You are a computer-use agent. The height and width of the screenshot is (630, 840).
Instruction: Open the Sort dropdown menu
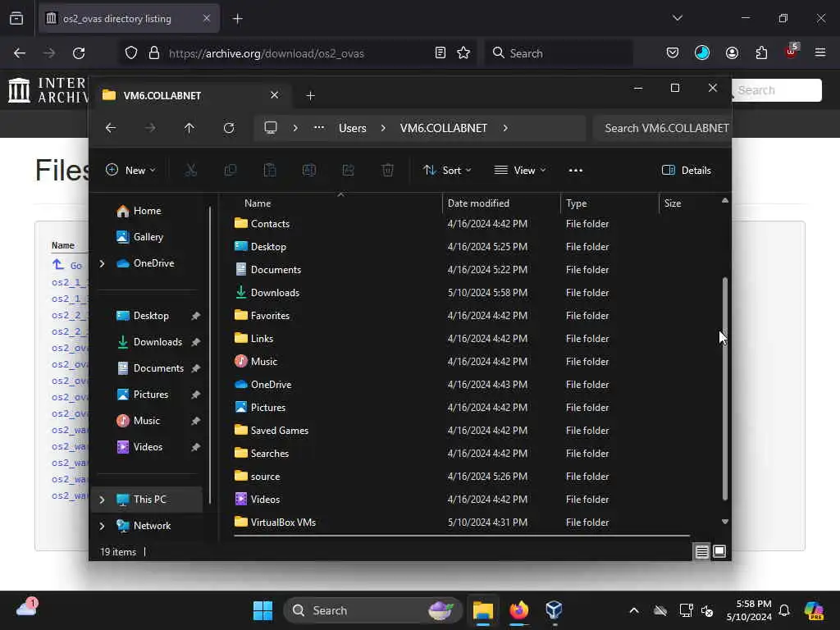[x=447, y=171]
